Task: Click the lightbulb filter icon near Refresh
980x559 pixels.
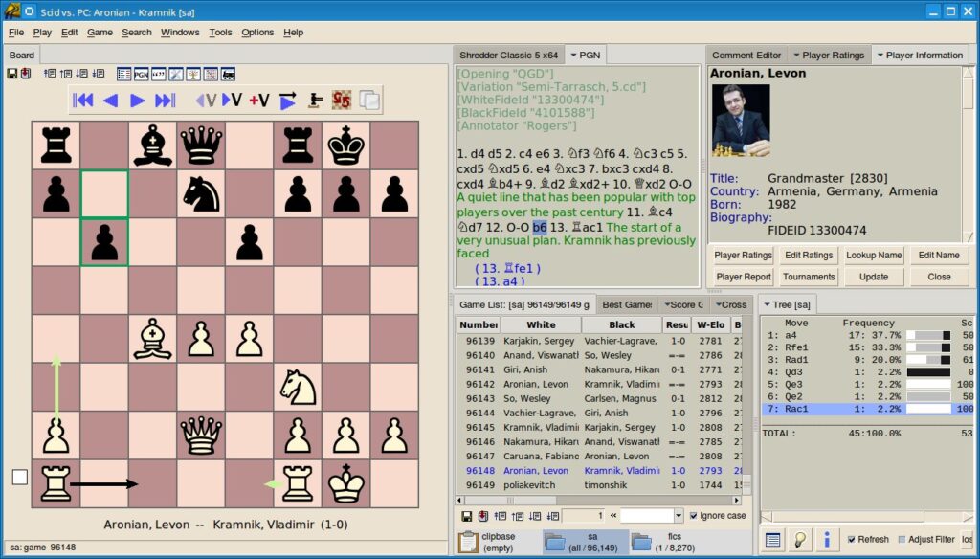Action: (x=799, y=539)
